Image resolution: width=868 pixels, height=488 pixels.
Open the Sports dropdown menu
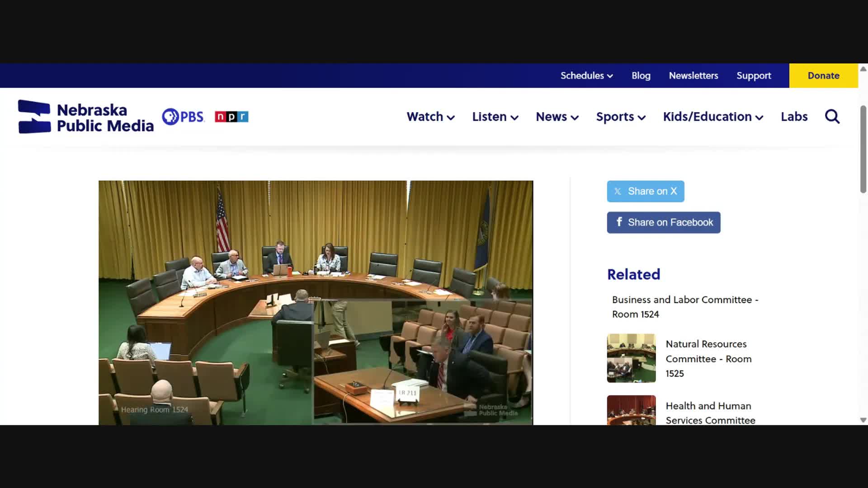coord(620,117)
